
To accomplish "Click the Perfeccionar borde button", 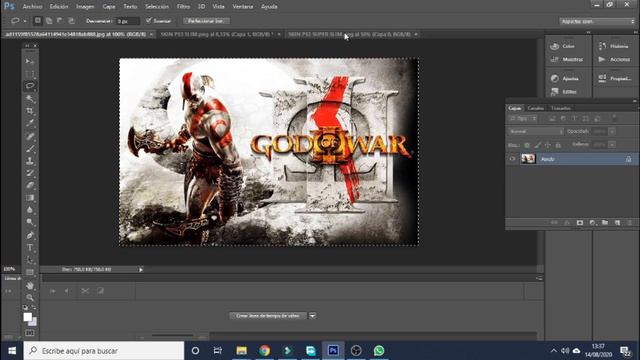I will (x=206, y=21).
